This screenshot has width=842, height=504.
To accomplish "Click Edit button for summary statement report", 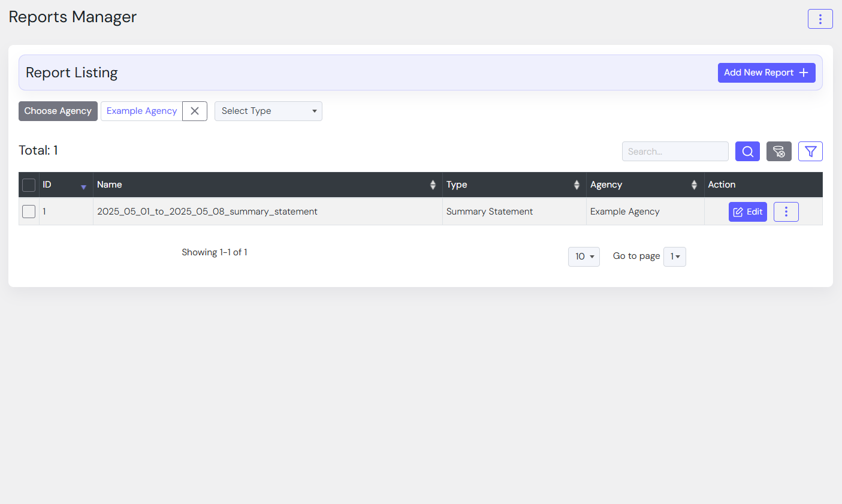I will point(747,212).
